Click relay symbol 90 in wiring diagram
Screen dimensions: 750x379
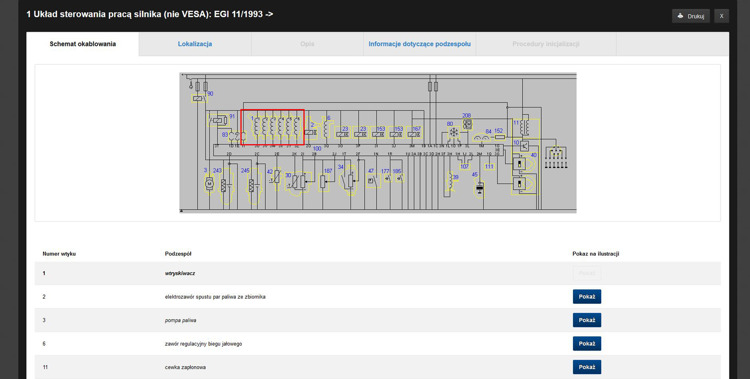click(x=199, y=99)
